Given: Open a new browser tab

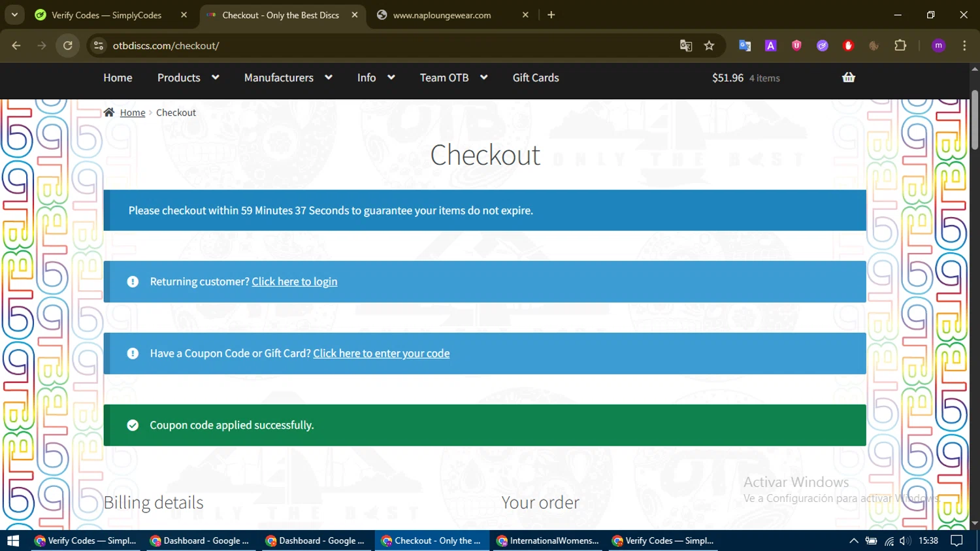Looking at the screenshot, I should click(551, 15).
